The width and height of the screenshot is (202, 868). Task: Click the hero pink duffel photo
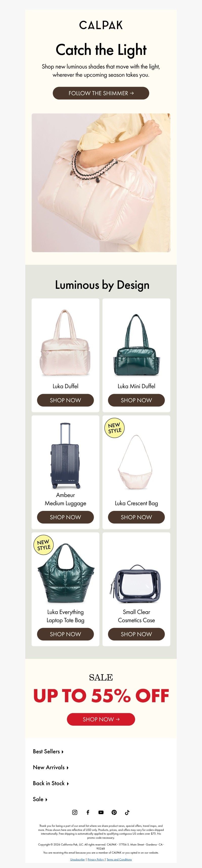tap(101, 183)
